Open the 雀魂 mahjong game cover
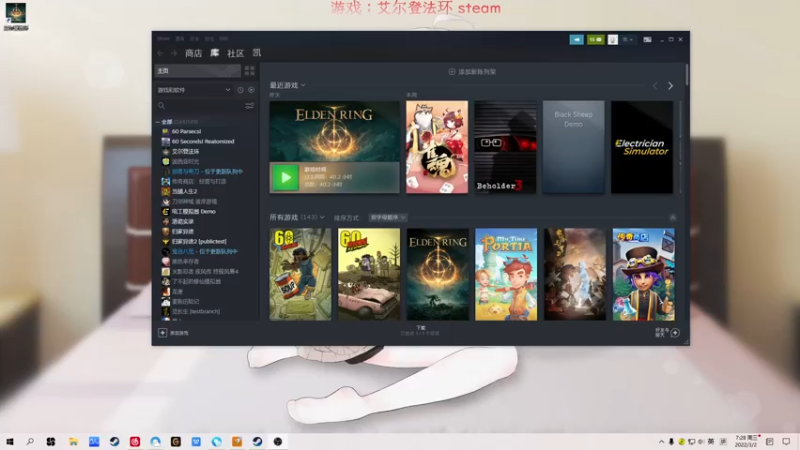The image size is (800, 450). (437, 147)
